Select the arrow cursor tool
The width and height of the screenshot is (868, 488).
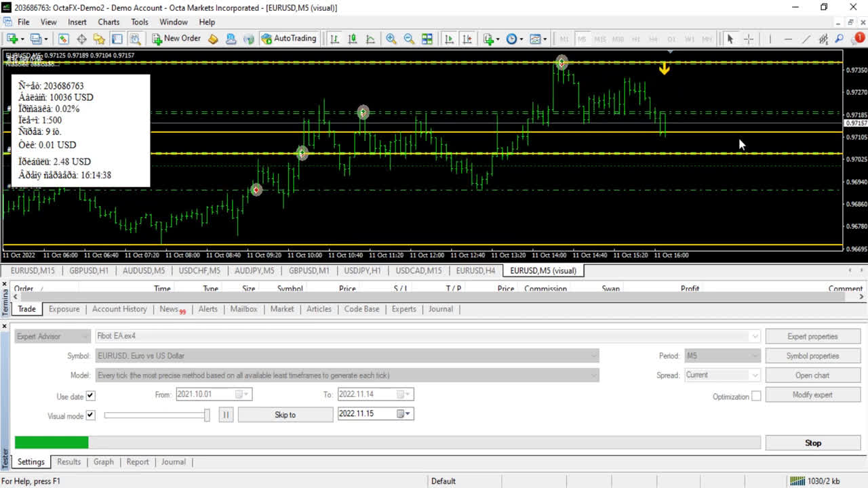[730, 39]
